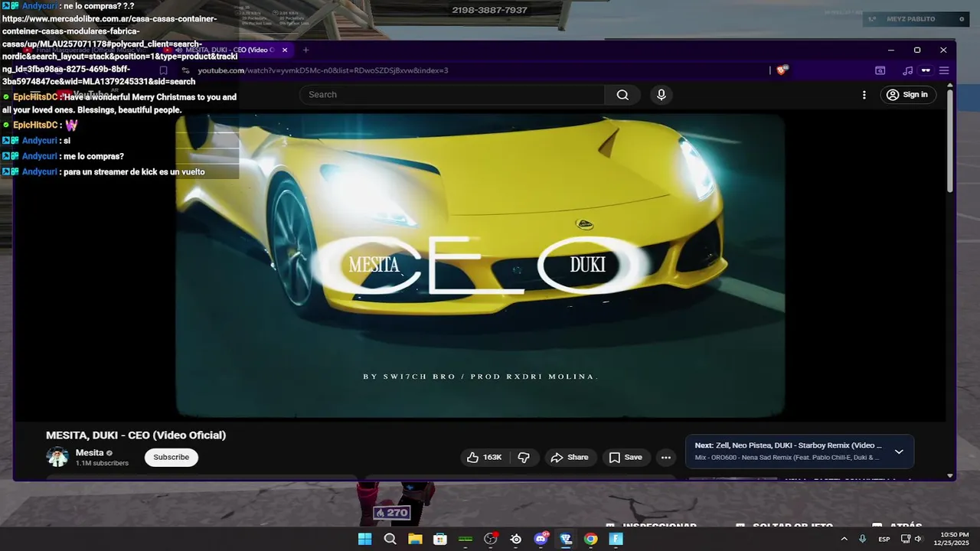Open Windows taskbar search
This screenshot has width=980, height=551.
[x=390, y=539]
